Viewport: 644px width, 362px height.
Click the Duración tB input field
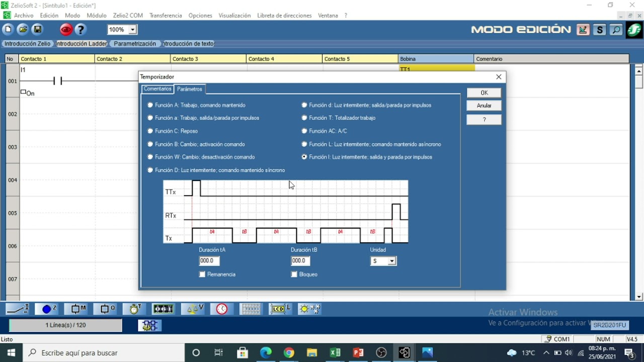pos(300,261)
